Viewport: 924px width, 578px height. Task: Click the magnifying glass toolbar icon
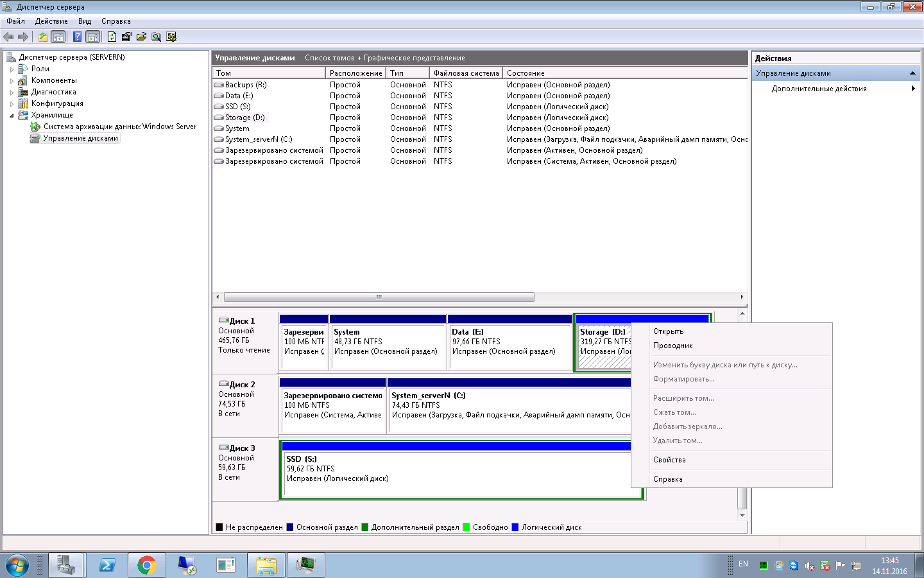tap(156, 37)
